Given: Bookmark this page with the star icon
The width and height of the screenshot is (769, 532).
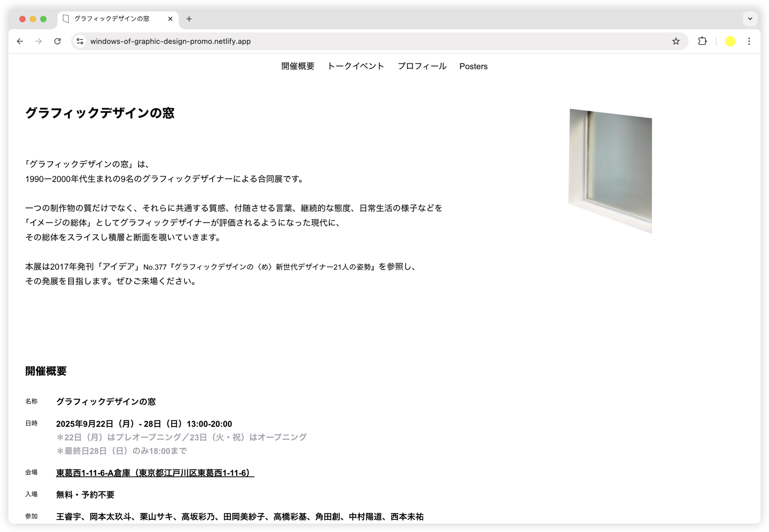Looking at the screenshot, I should 676,41.
